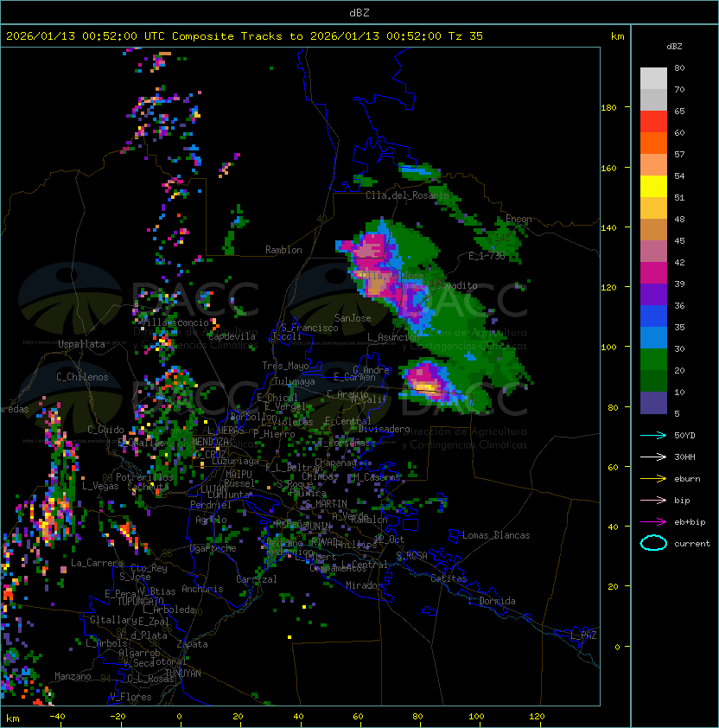The width and height of the screenshot is (719, 728).
Task: Pick the red 65 dBZ color swatch
Action: (x=653, y=122)
